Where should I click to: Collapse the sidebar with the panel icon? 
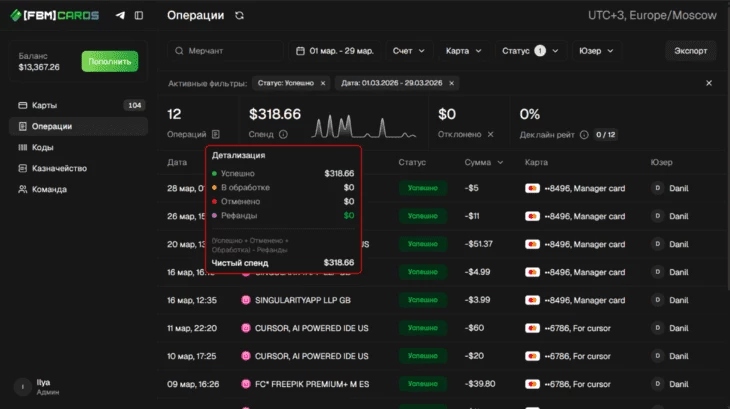tap(139, 16)
